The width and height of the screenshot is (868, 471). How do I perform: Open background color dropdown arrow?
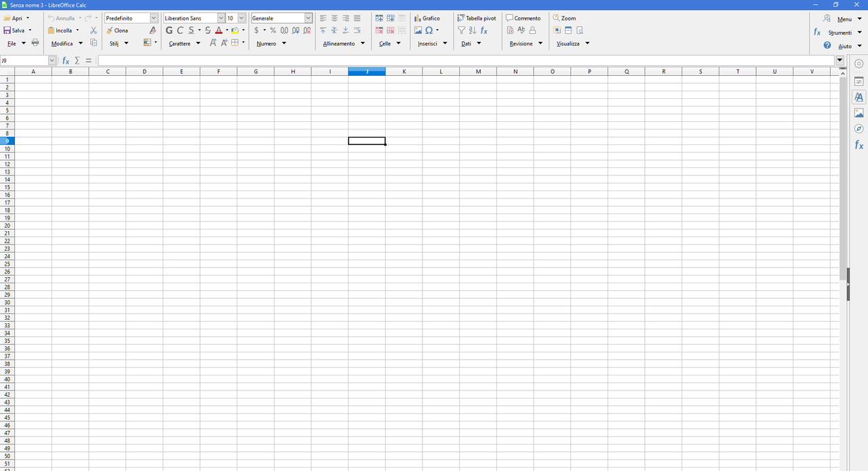(x=243, y=30)
